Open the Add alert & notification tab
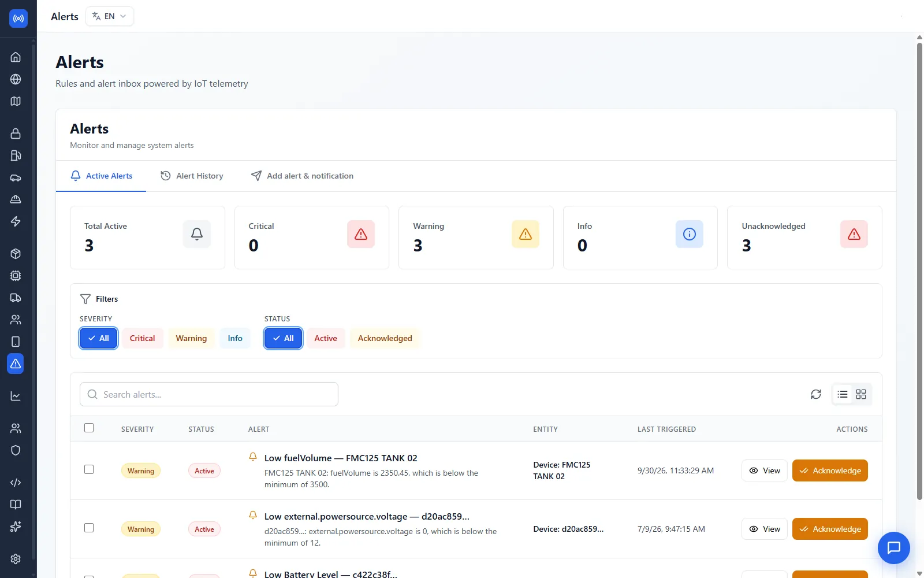The width and height of the screenshot is (924, 578). click(x=302, y=176)
